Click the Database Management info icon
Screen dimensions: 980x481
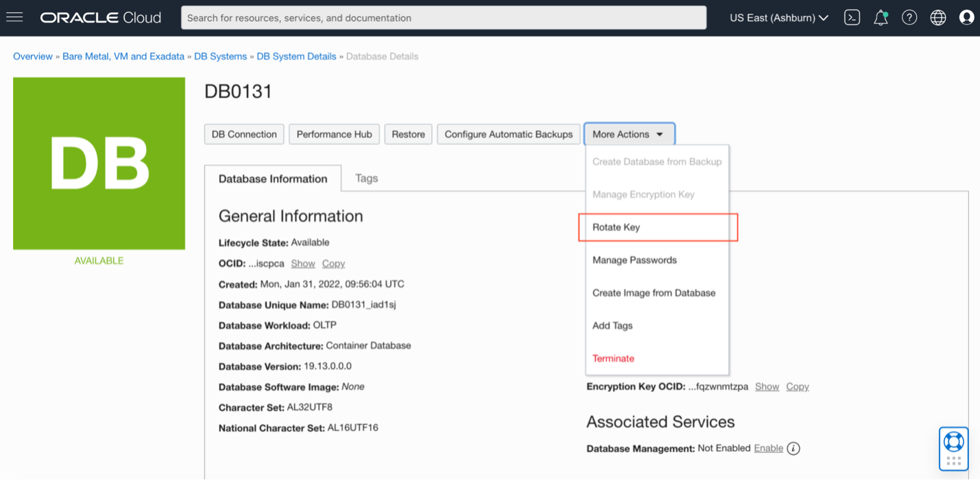794,449
